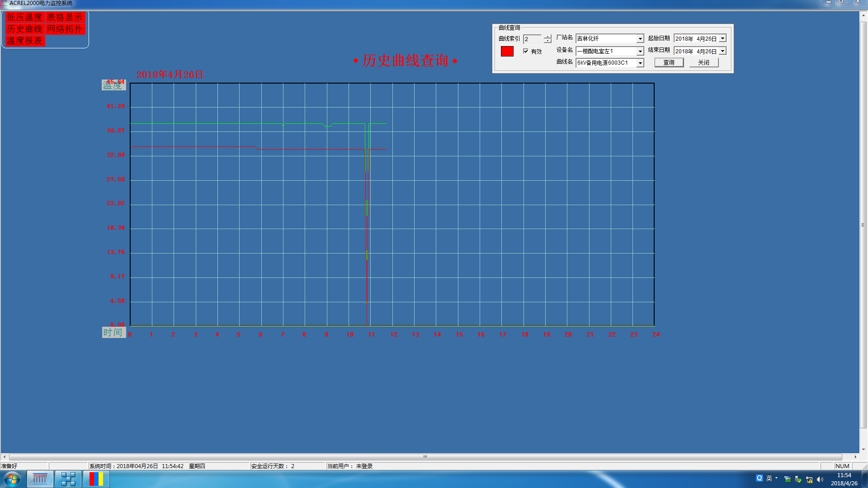Click the horizontal scrollbar track

425,457
